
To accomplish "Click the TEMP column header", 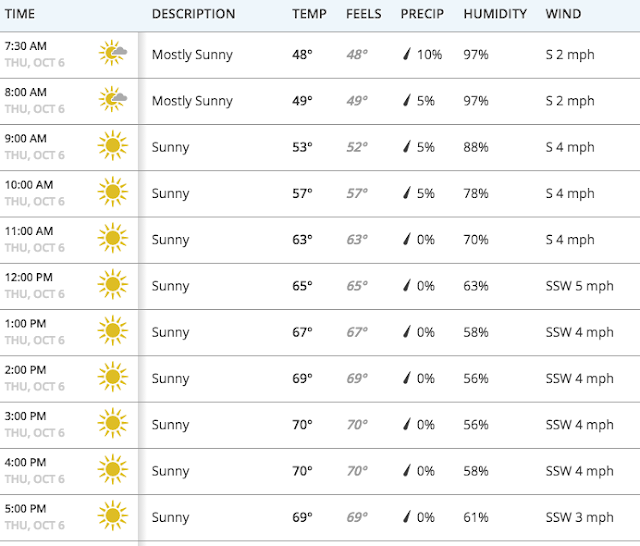I will coord(309,14).
